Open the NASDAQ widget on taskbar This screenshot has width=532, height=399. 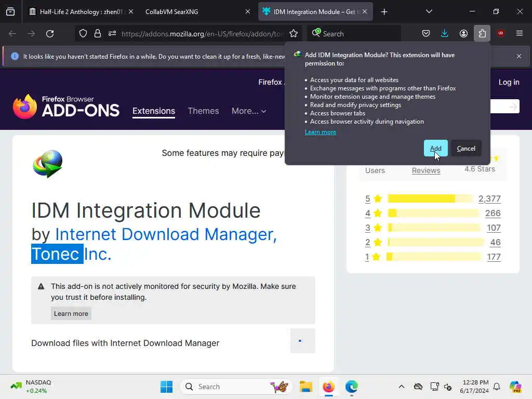click(x=31, y=387)
